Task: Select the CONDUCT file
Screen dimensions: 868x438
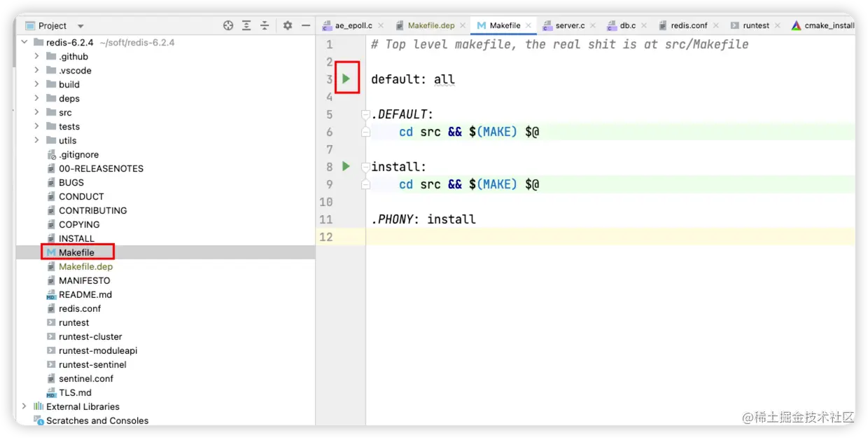Action: click(x=81, y=196)
